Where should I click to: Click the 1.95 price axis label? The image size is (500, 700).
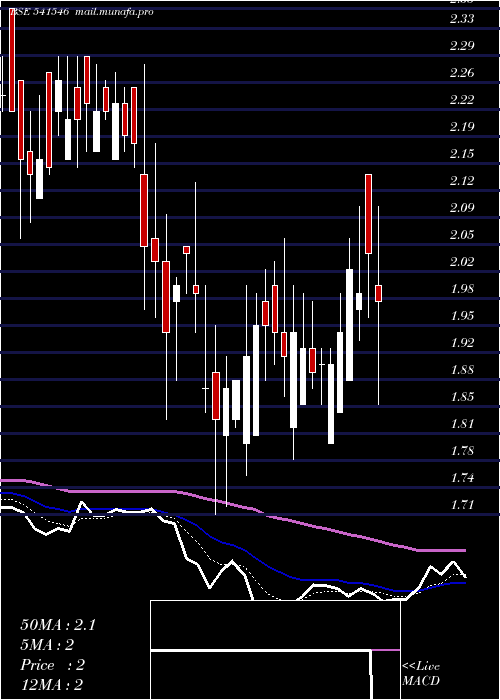[462, 316]
